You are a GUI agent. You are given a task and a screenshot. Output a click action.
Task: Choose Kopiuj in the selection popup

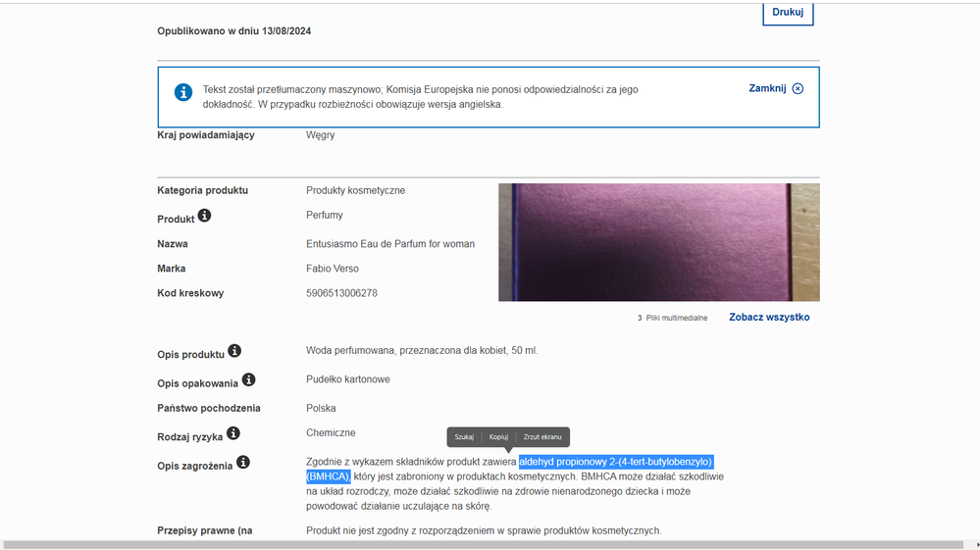click(x=498, y=437)
